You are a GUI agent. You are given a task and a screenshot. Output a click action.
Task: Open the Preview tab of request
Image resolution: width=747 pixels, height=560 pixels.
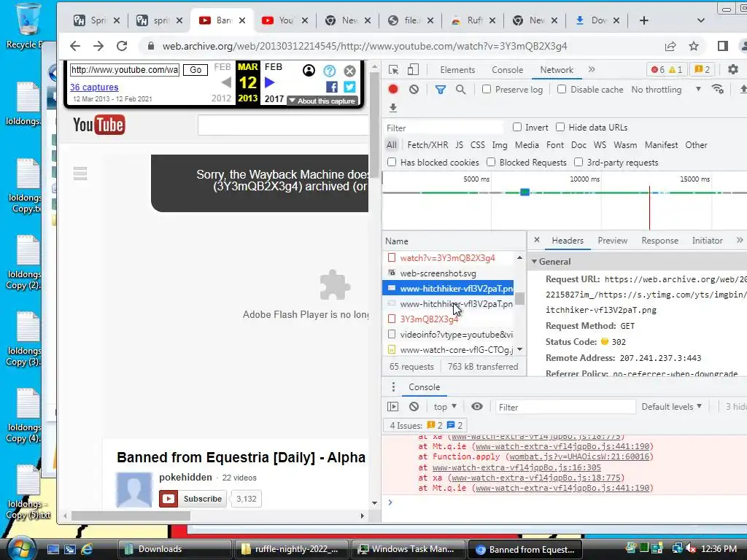coord(612,241)
